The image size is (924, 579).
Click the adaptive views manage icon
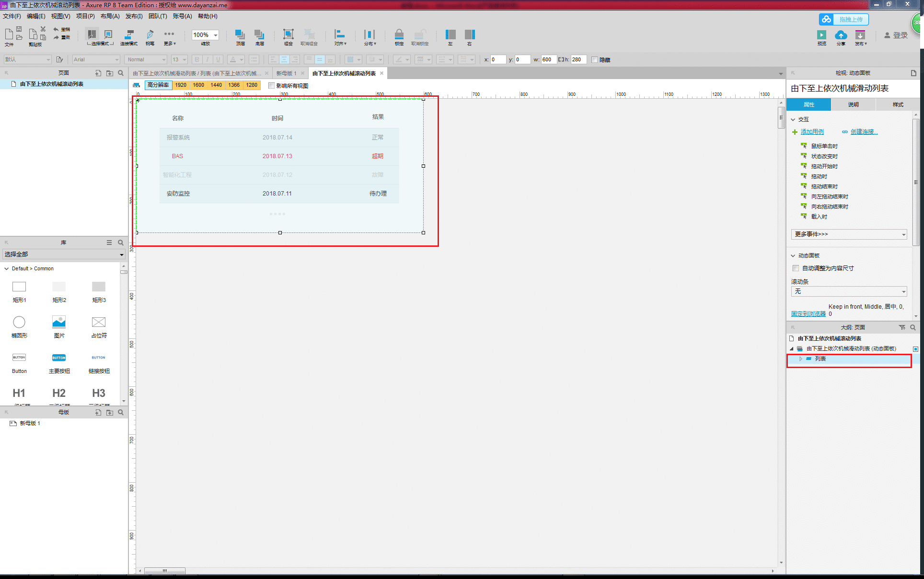[137, 85]
